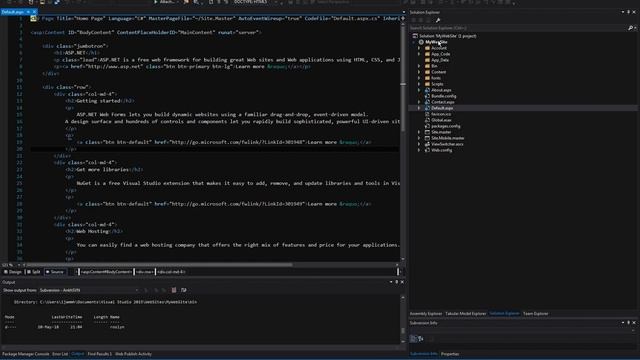Expand the Account folder
The height and width of the screenshot is (360, 640).
point(419,48)
